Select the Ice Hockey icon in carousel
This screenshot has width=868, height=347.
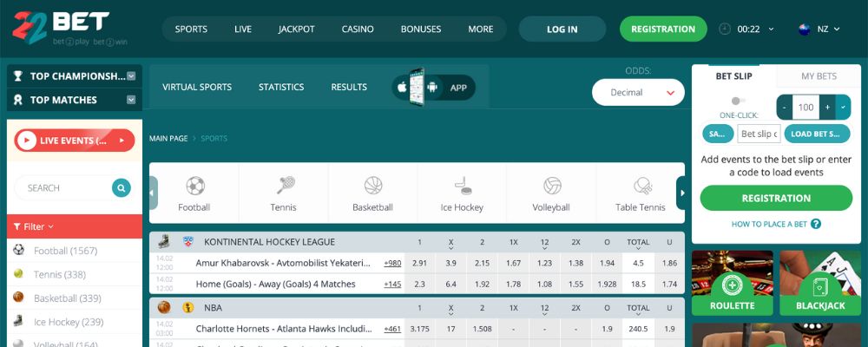463,186
